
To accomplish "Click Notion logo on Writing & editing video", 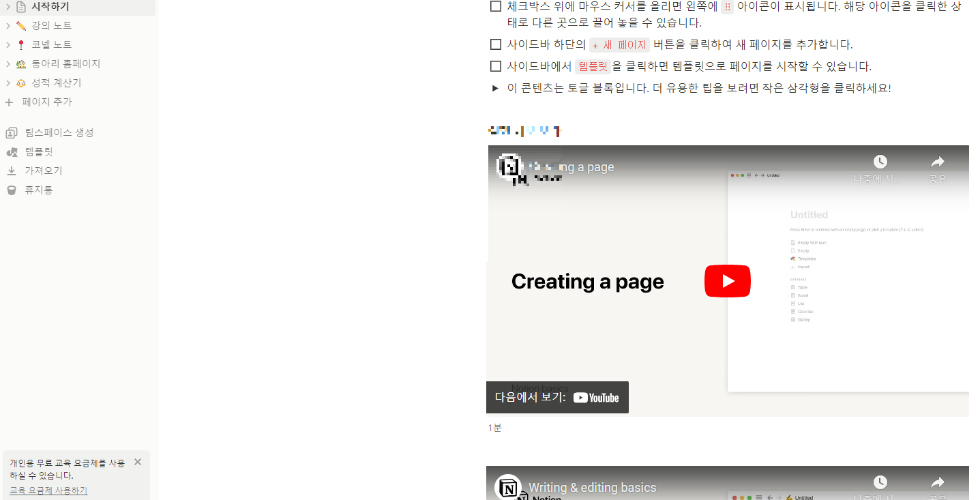I will tap(509, 487).
